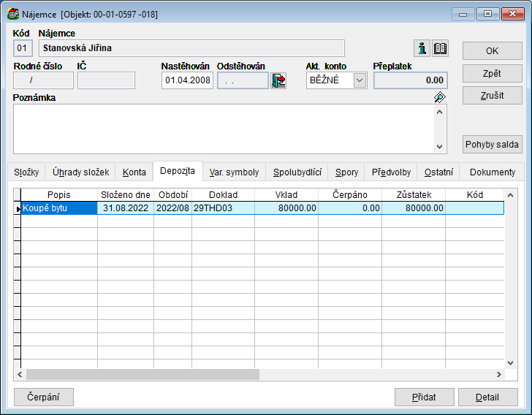Select the Koupě bytu row
This screenshot has height=415, width=532.
coord(58,208)
